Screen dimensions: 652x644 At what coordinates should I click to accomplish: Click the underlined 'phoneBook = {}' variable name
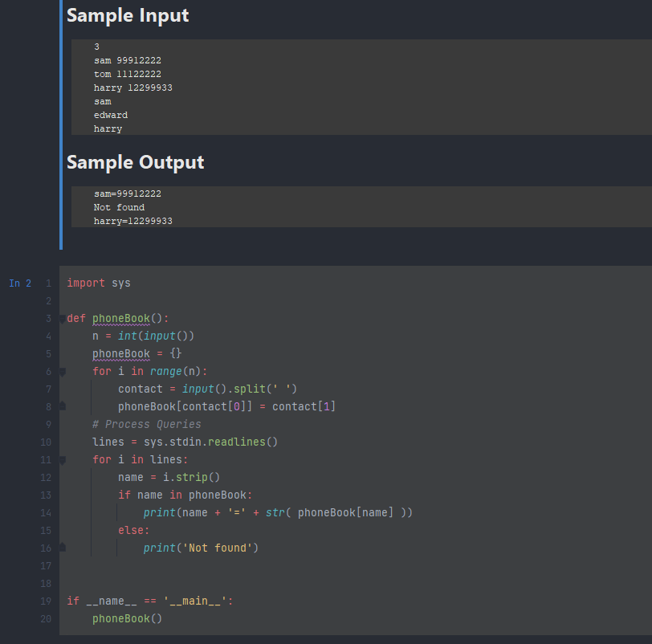click(x=121, y=354)
